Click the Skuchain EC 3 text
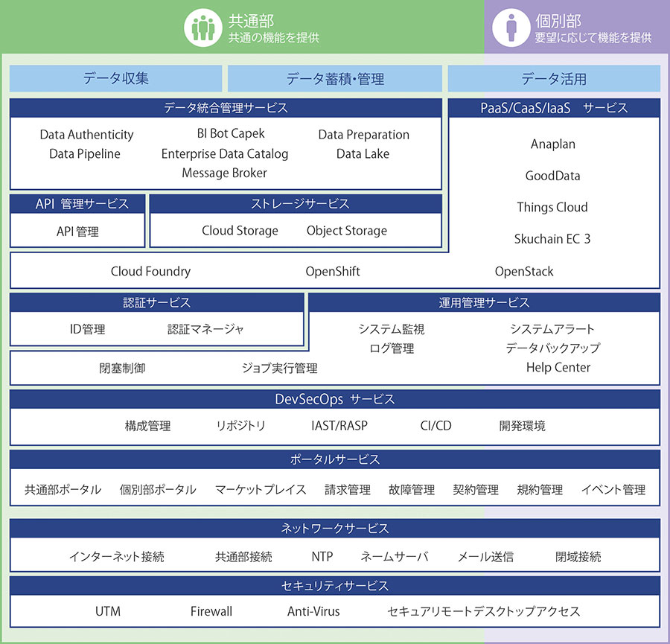670x644 pixels. 552,239
